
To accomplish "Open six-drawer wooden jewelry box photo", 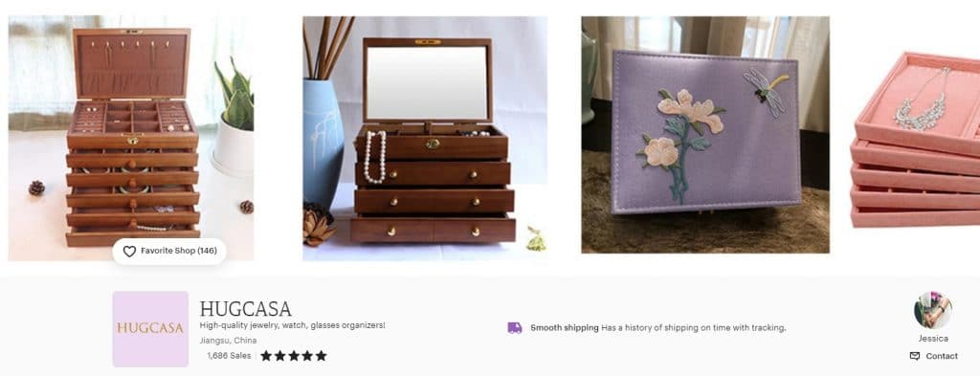I will 131,138.
